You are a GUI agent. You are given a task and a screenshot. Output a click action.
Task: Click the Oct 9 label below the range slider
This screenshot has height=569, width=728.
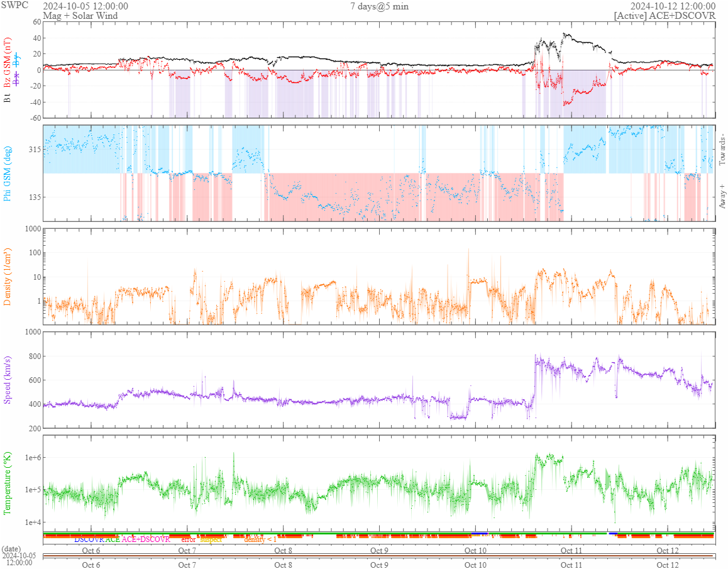tap(379, 565)
